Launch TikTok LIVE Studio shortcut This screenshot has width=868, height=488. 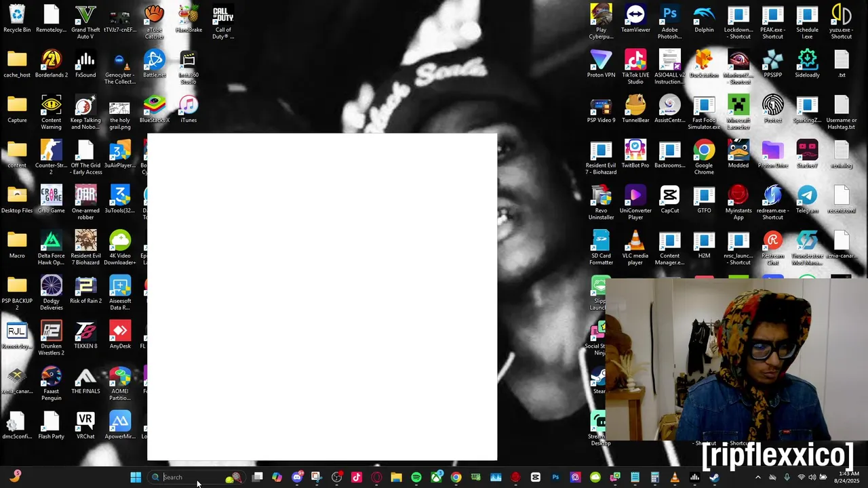click(x=635, y=67)
